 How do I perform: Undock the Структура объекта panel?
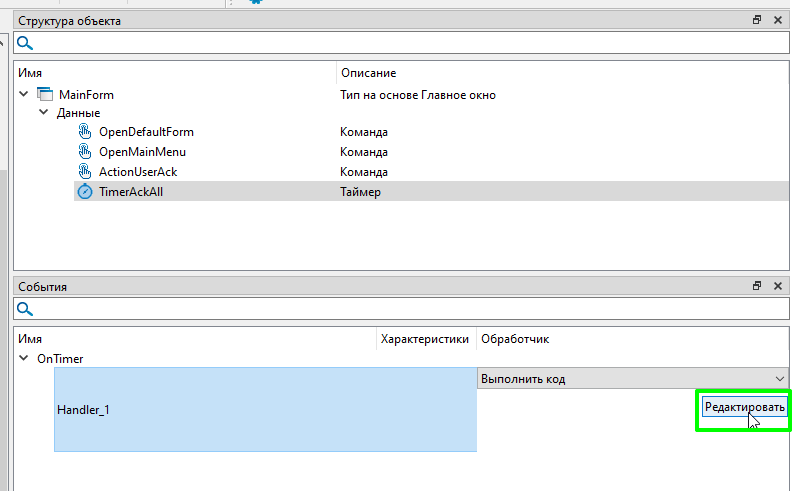[757, 20]
